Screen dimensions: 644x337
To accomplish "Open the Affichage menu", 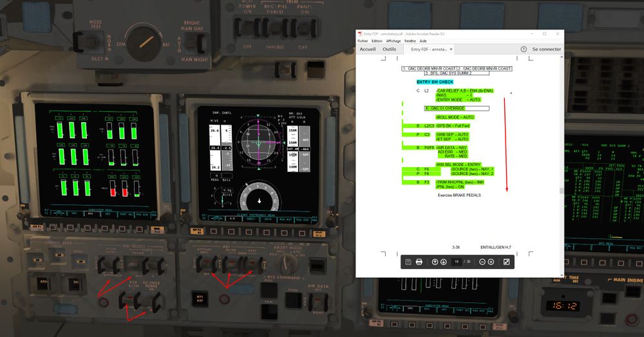I will coord(393,41).
